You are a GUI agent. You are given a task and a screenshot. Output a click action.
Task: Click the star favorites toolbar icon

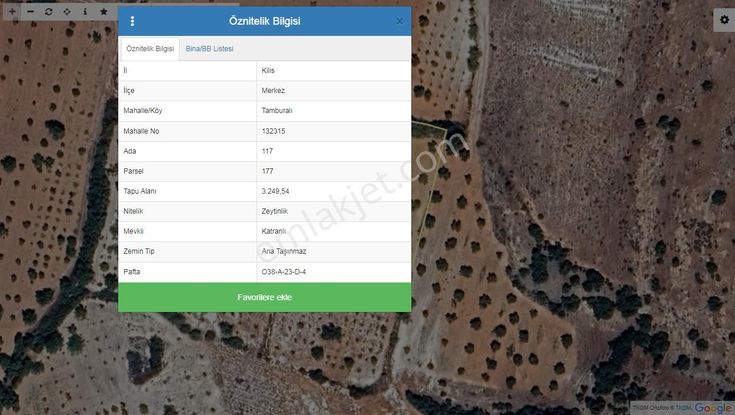[104, 11]
